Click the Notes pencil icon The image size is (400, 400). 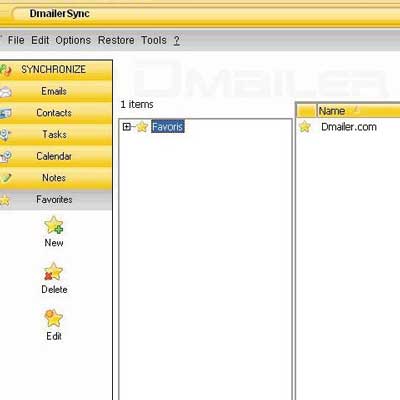click(5, 178)
